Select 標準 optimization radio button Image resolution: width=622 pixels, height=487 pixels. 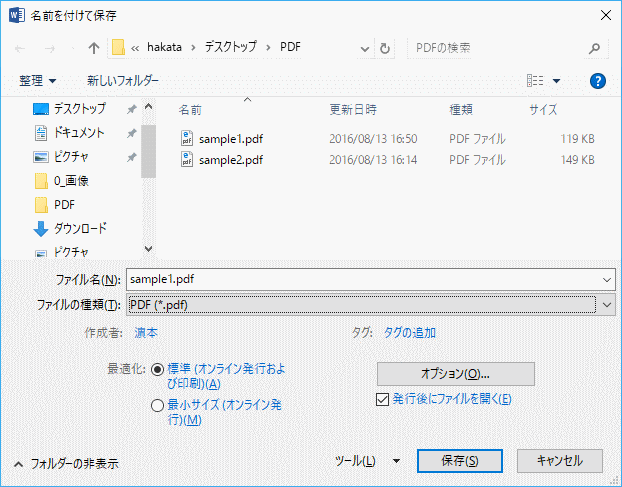click(157, 370)
